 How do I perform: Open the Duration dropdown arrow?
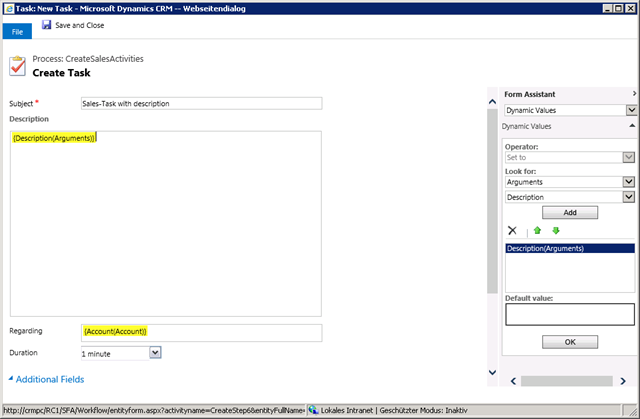155,352
